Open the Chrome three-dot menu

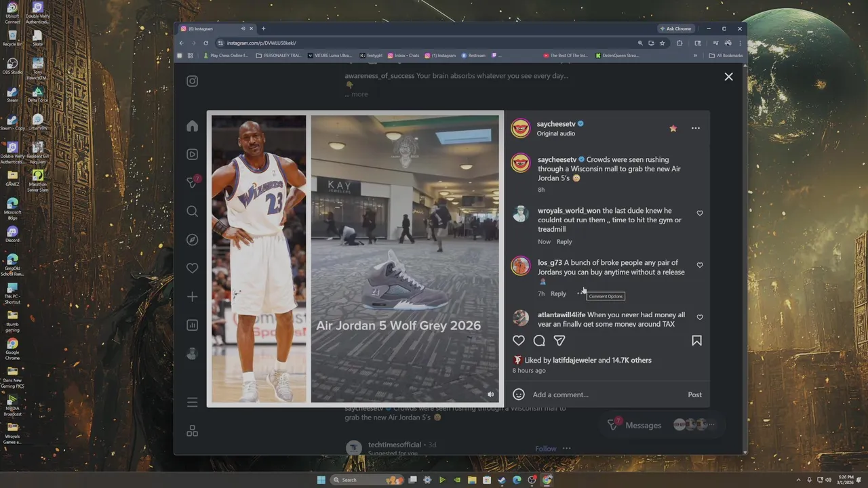tap(740, 43)
